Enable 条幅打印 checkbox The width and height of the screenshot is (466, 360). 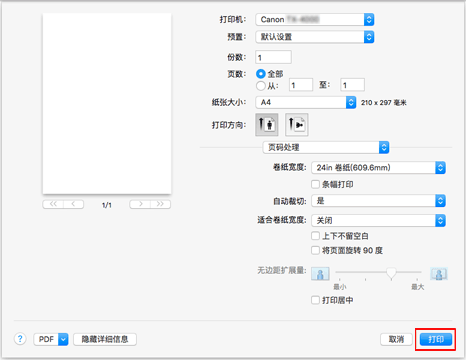pos(315,184)
